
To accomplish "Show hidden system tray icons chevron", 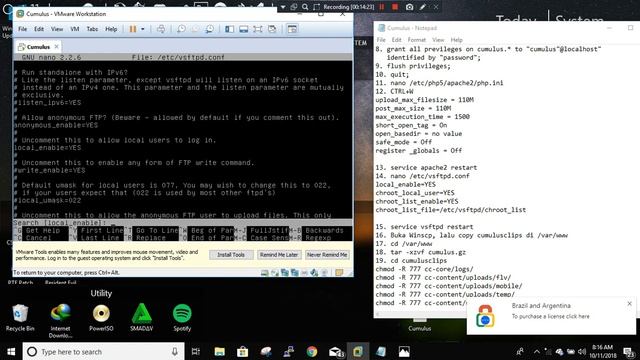I will pos(537,351).
